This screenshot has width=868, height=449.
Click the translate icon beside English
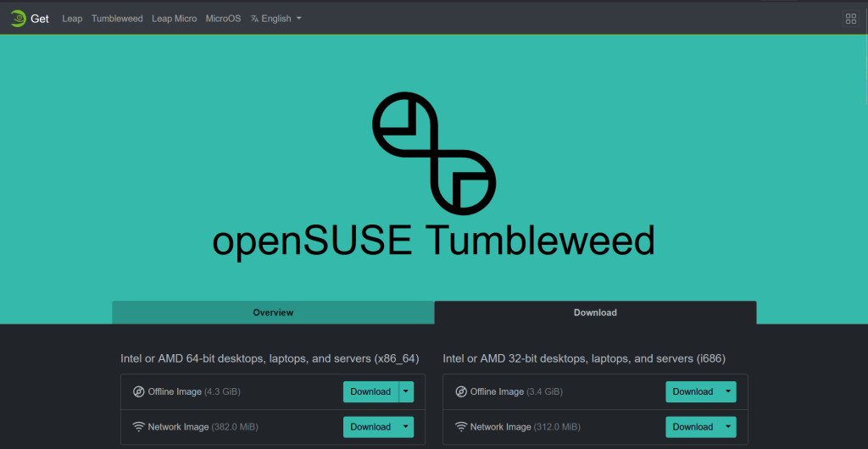254,19
